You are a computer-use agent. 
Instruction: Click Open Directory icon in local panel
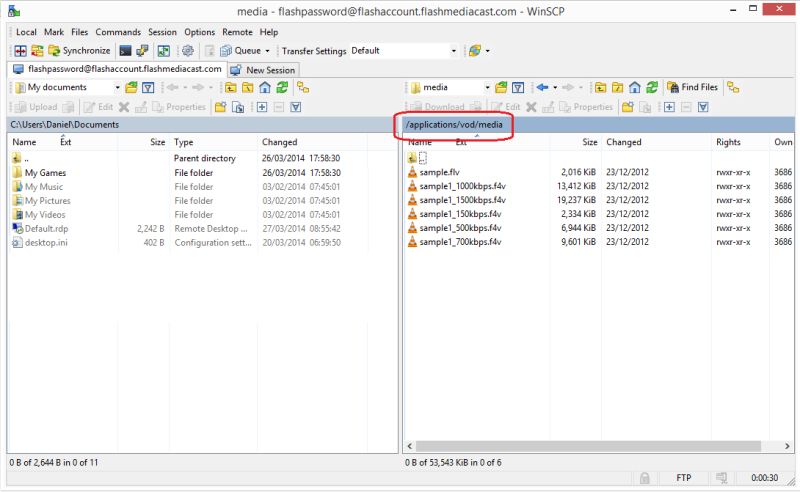[x=132, y=87]
